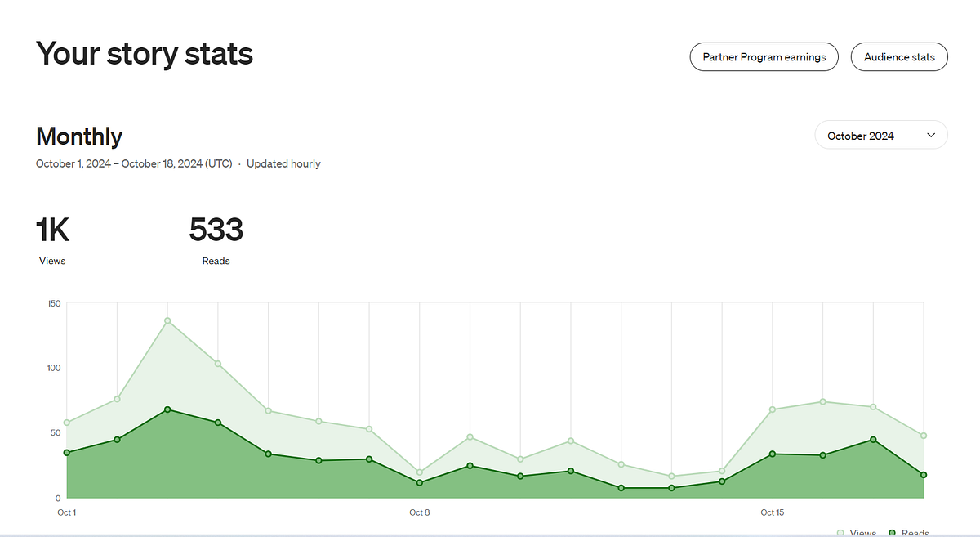
Task: Click the last Reads data point
Action: point(924,475)
